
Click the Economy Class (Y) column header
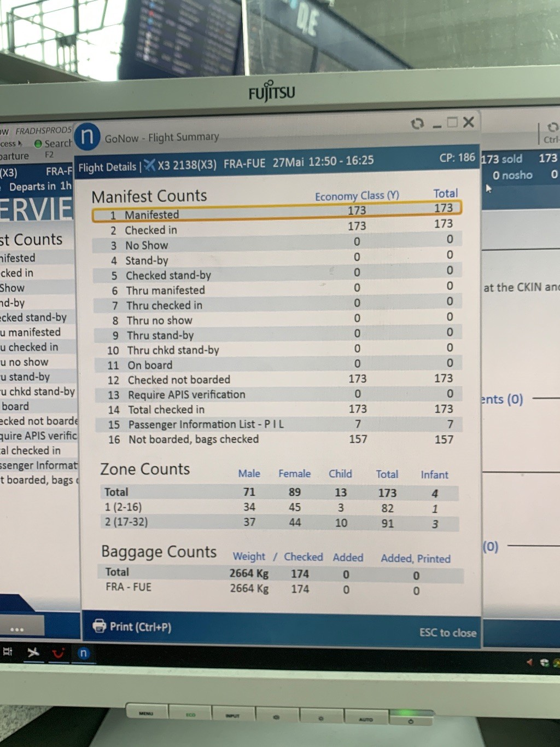(x=357, y=195)
